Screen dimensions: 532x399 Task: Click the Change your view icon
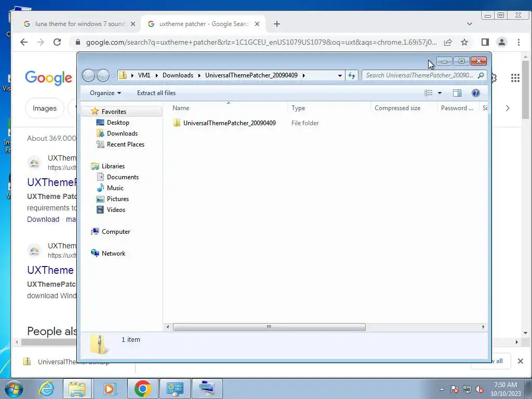[x=429, y=93]
